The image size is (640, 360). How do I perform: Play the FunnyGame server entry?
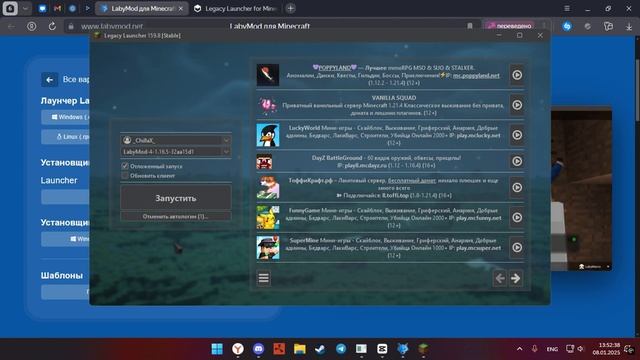click(x=517, y=218)
